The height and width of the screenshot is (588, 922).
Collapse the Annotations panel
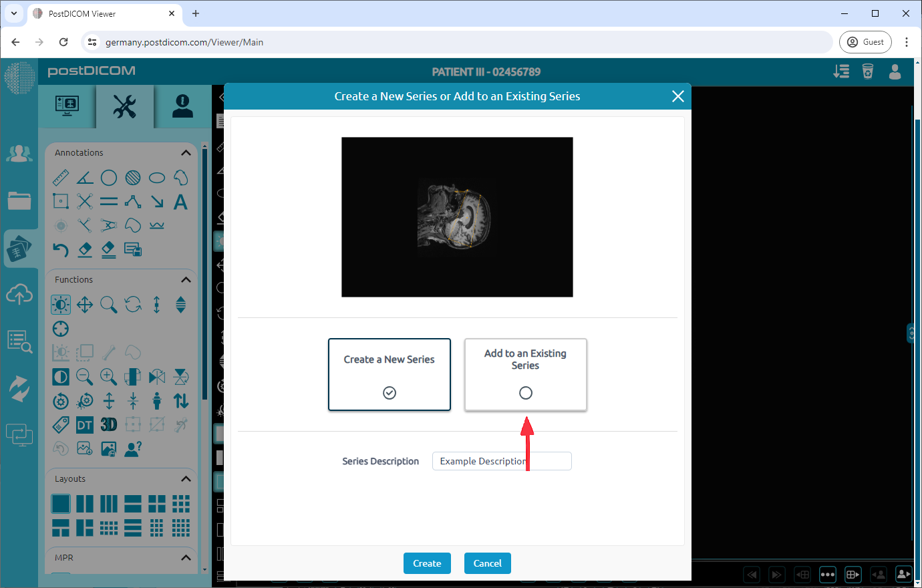tap(186, 153)
